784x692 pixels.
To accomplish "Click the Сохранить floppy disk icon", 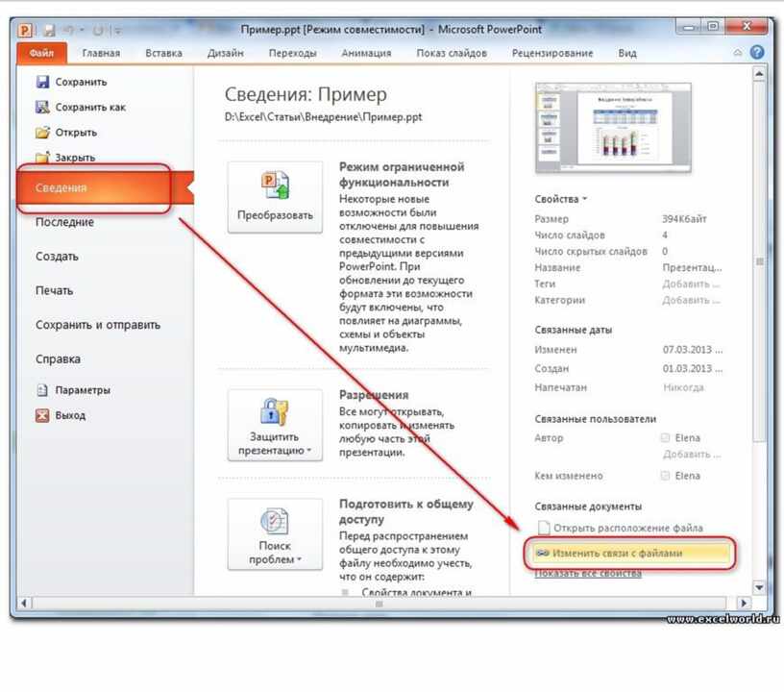I will click(43, 82).
